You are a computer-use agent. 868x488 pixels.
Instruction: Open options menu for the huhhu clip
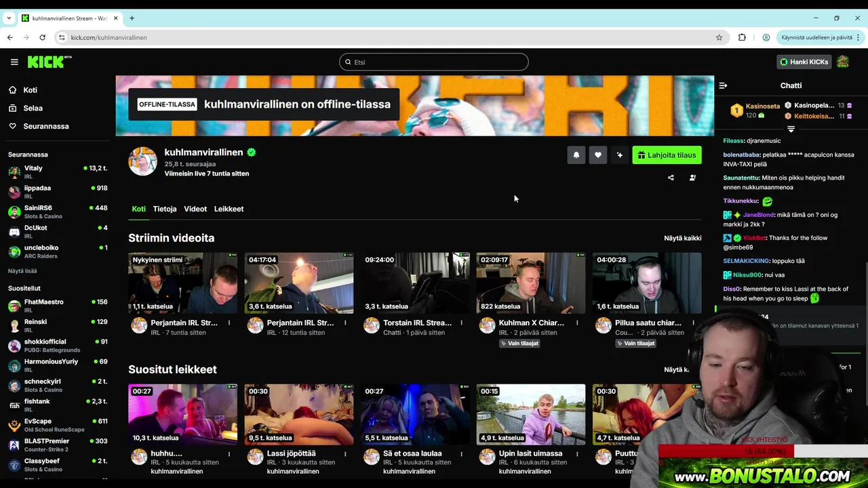tap(229, 454)
